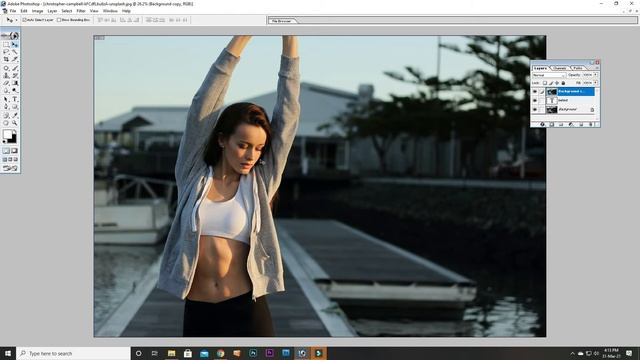Select the Clone Stamp tool
The height and width of the screenshot is (360, 640).
tap(6, 76)
